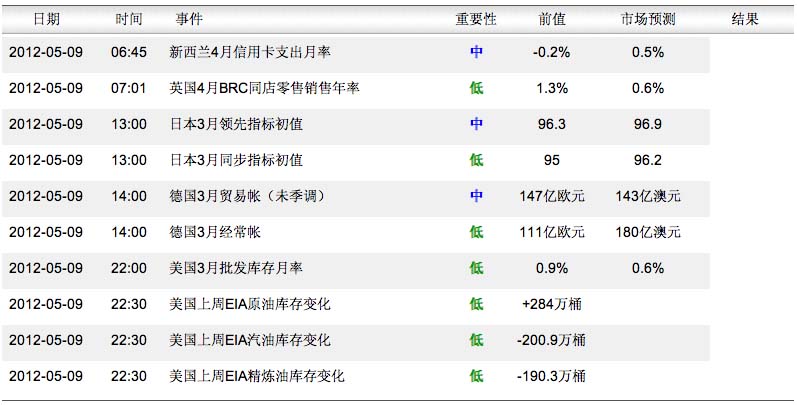
Task: Click the 美国上周EIA精炼油库存变化 event
Action: pos(257,376)
